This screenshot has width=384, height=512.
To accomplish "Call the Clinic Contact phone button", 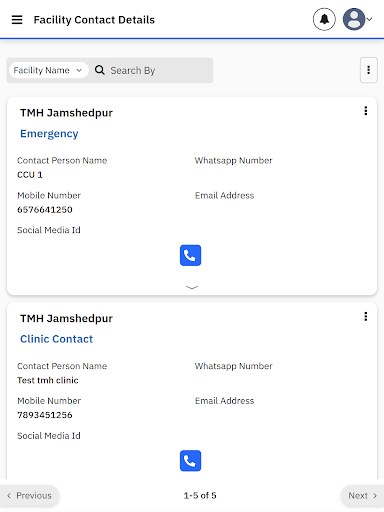I will coord(190,461).
